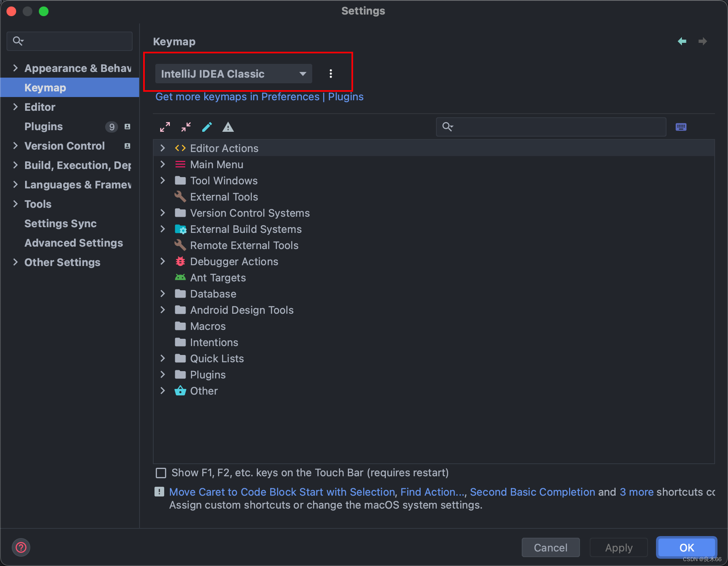Expand the Version Control Systems tree node
The image size is (728, 566).
click(x=163, y=213)
